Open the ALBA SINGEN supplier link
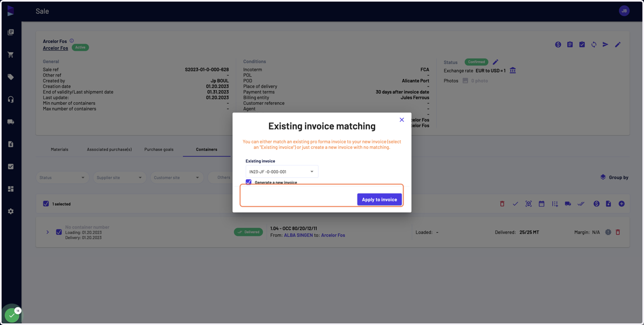This screenshot has height=325, width=644. click(299, 235)
